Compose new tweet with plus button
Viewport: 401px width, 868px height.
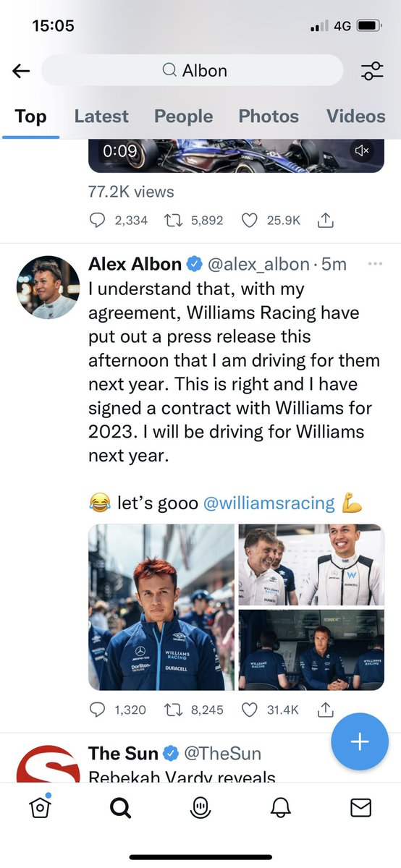pos(360,742)
